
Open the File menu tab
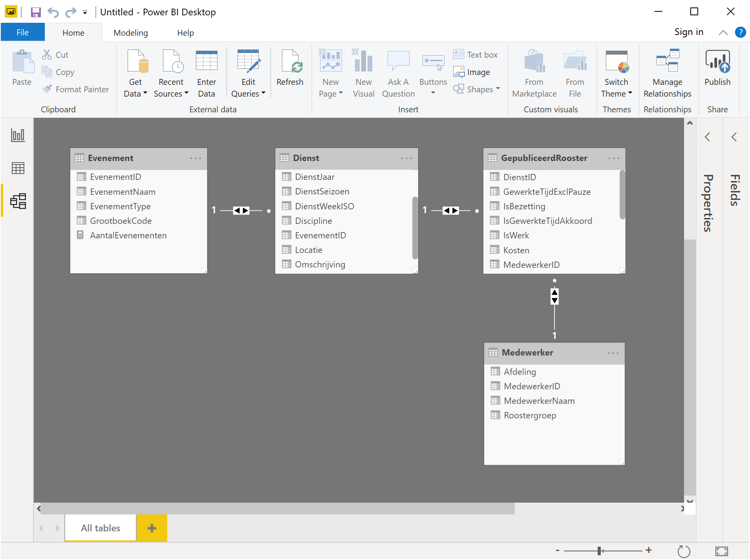pos(22,33)
